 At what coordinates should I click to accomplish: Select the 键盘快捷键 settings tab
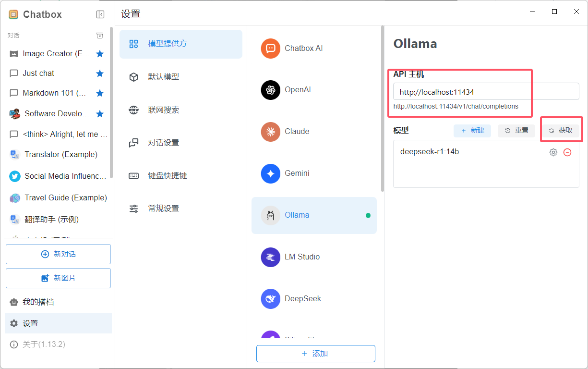(181, 176)
